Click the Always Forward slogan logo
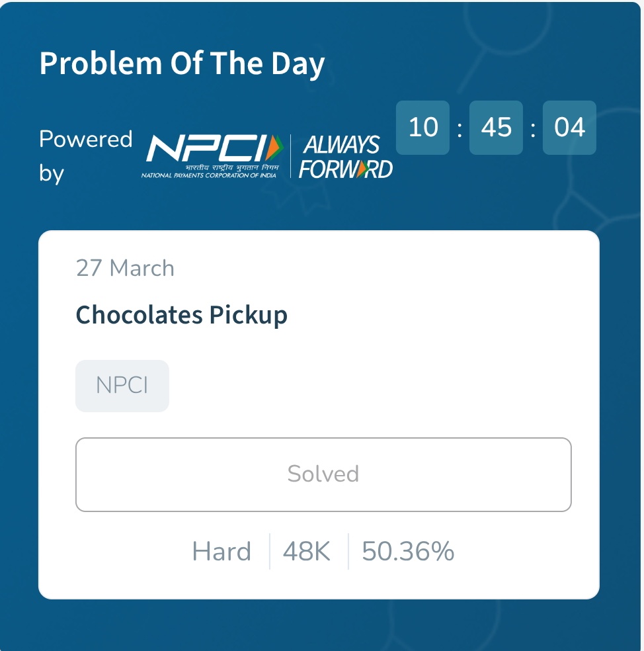This screenshot has height=651, width=644. pos(345,157)
